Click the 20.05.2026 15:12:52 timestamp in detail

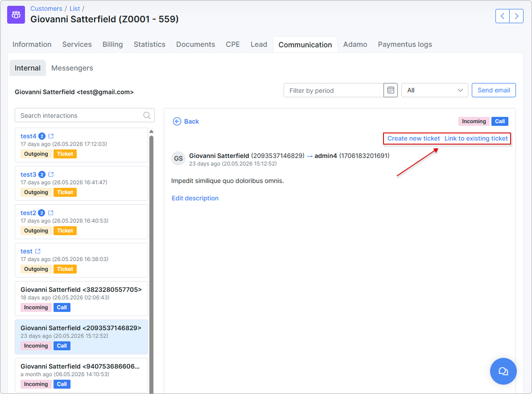[249, 164]
